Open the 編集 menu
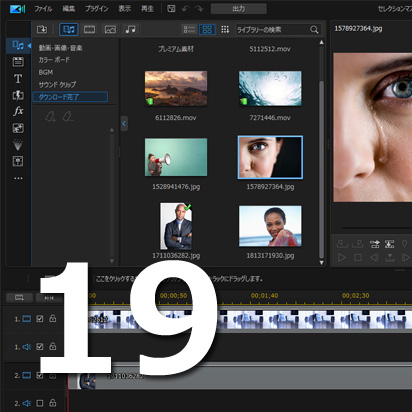This screenshot has height=412, width=412. 69,9
